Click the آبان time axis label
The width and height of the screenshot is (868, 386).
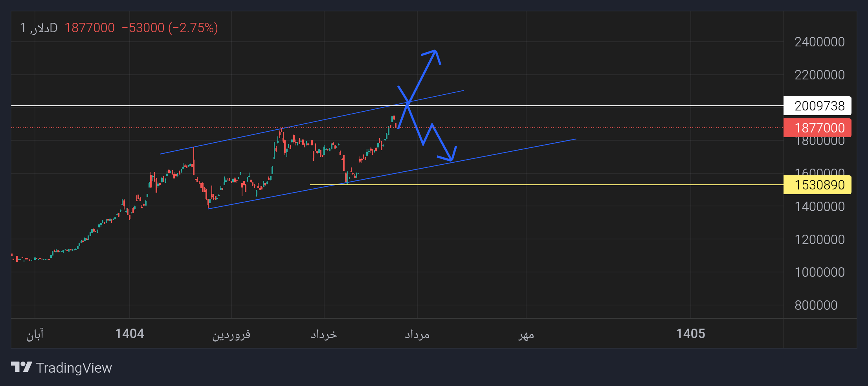click(x=35, y=334)
